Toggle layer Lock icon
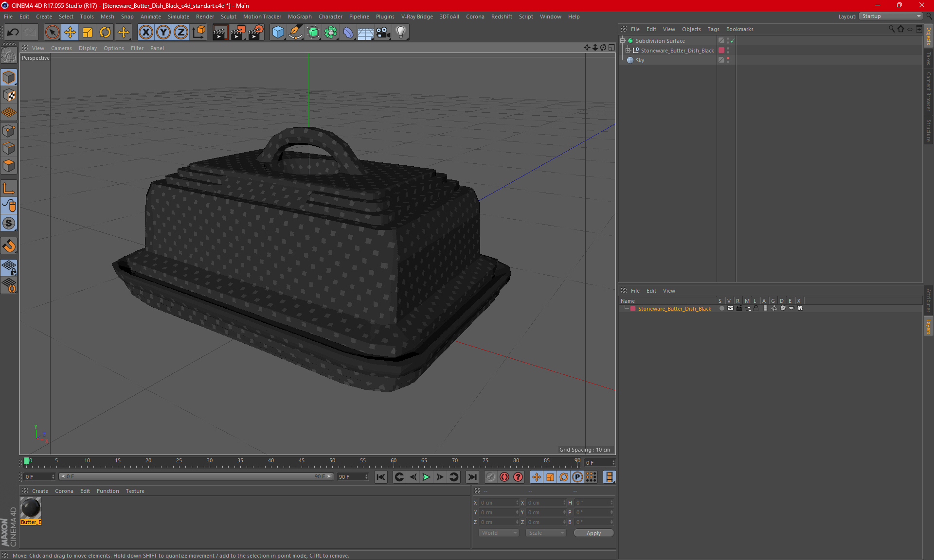Screen dimensions: 934x560 (756, 308)
